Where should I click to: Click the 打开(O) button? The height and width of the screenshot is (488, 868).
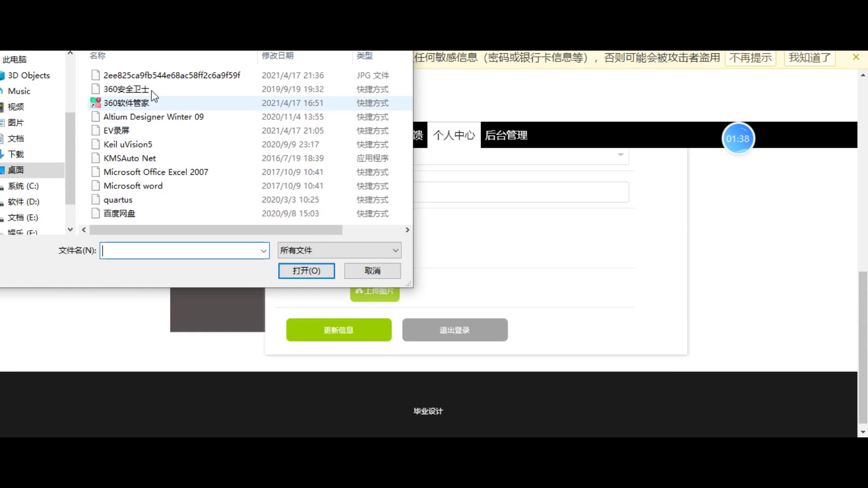coord(306,271)
